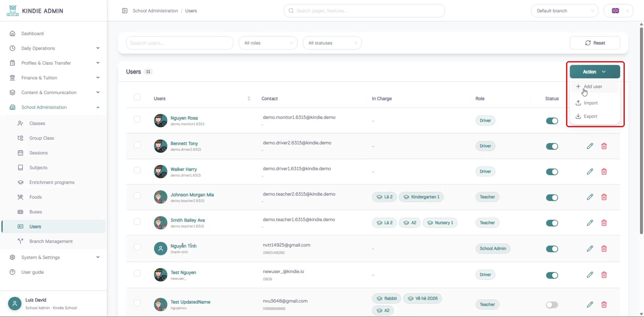Click the sidebar collapse icon near breadcrumb

pyautogui.click(x=125, y=11)
